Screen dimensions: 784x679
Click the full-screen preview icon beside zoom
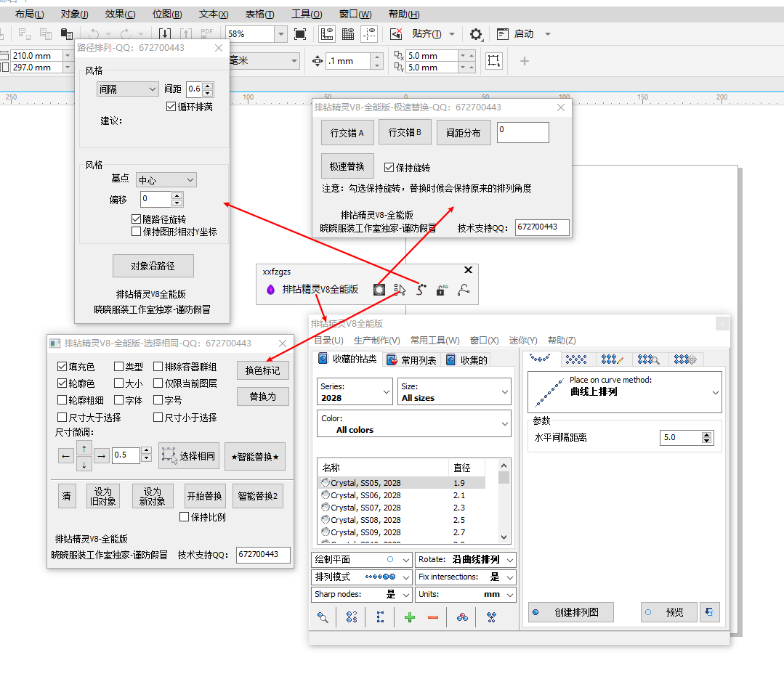click(x=300, y=34)
